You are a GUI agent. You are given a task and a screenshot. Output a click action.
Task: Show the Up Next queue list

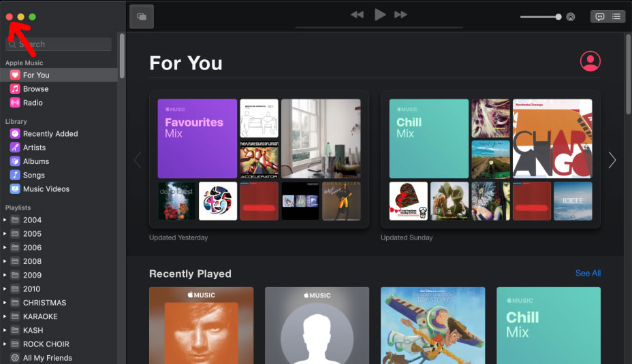point(616,17)
